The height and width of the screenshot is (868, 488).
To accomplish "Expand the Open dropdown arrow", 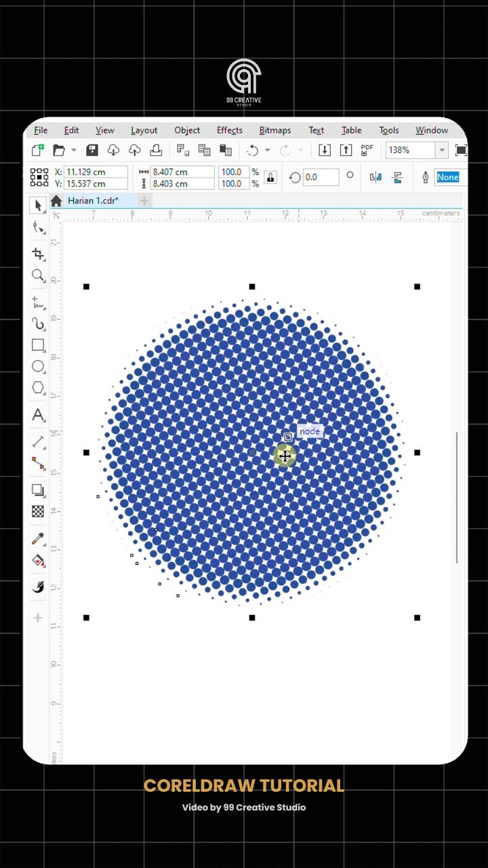I will [x=73, y=150].
